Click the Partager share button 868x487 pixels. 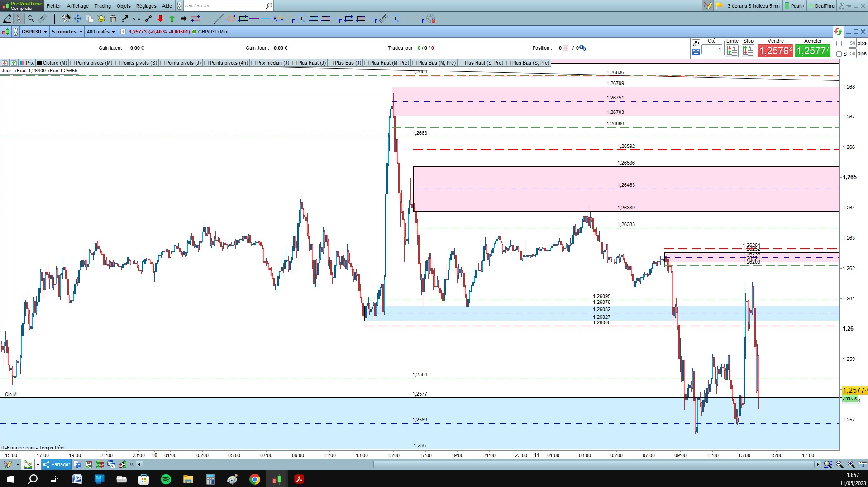click(57, 464)
